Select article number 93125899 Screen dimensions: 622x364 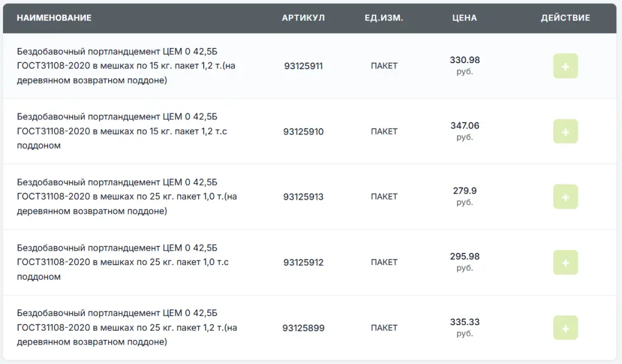pyautogui.click(x=304, y=328)
